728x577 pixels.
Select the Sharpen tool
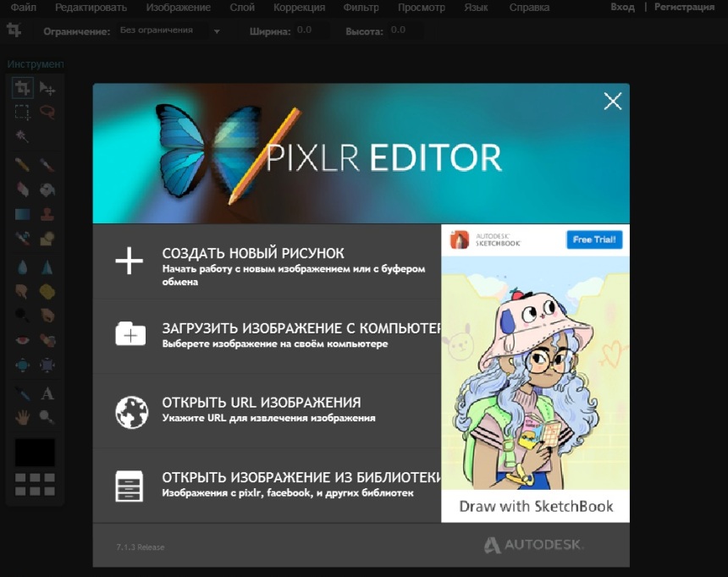47,267
